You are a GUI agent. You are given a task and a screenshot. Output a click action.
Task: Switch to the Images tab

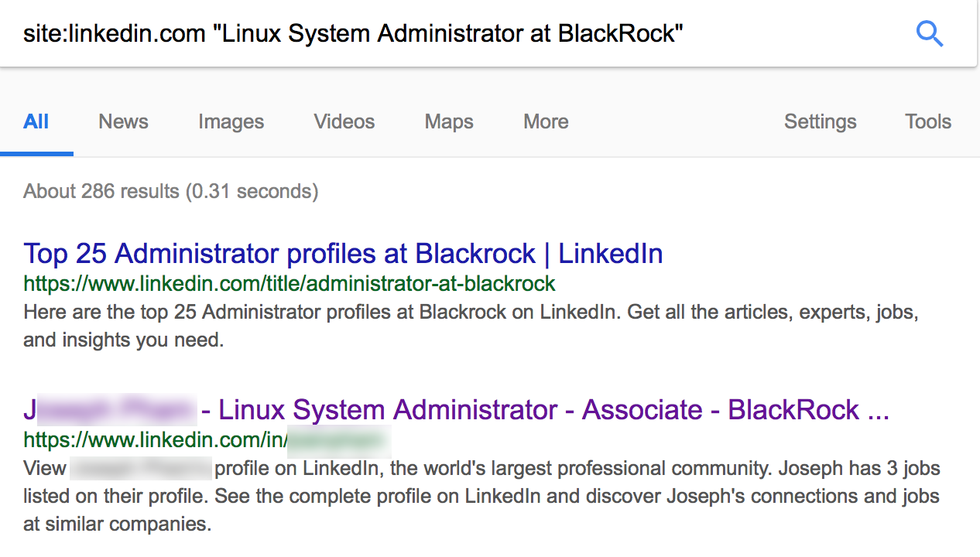(231, 121)
